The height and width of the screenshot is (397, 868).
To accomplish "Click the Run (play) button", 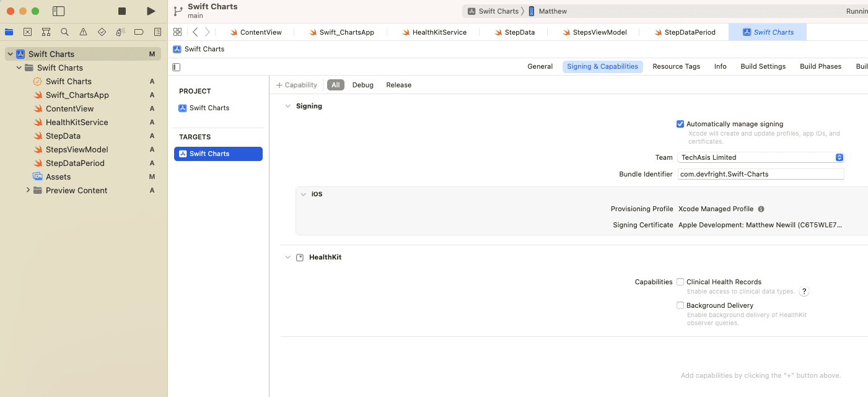I will click(x=151, y=11).
